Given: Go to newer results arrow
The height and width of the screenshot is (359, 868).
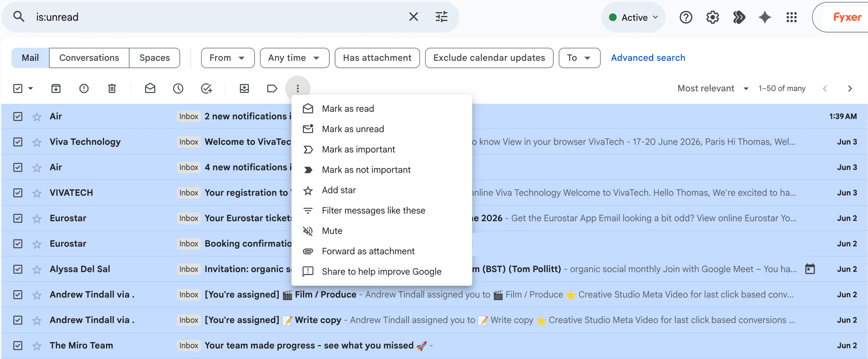Looking at the screenshot, I should click(825, 88).
